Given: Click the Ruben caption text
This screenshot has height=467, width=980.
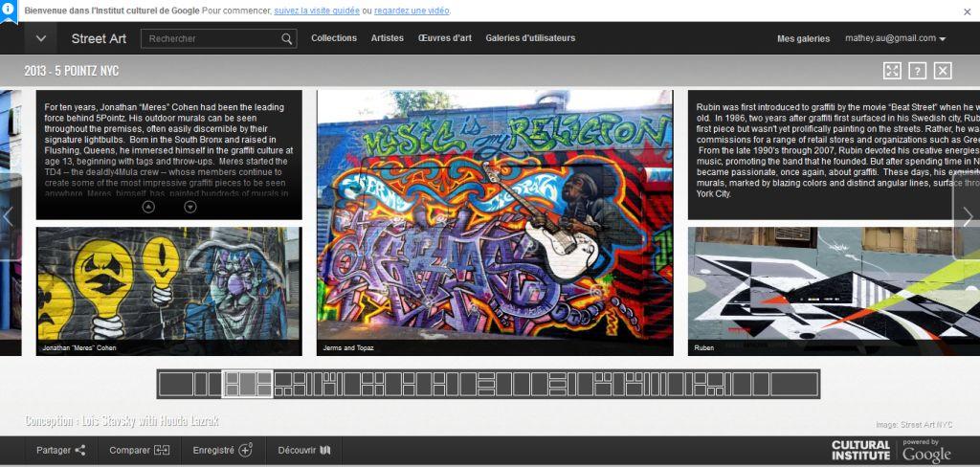Looking at the screenshot, I should click(703, 347).
